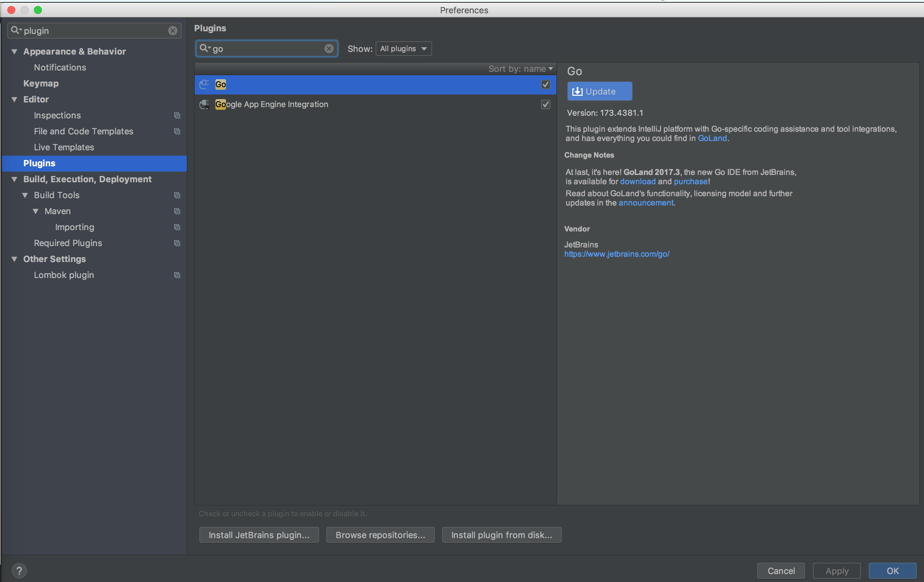Image resolution: width=924 pixels, height=582 pixels.
Task: Select File and Code Templates
Action: (x=83, y=131)
